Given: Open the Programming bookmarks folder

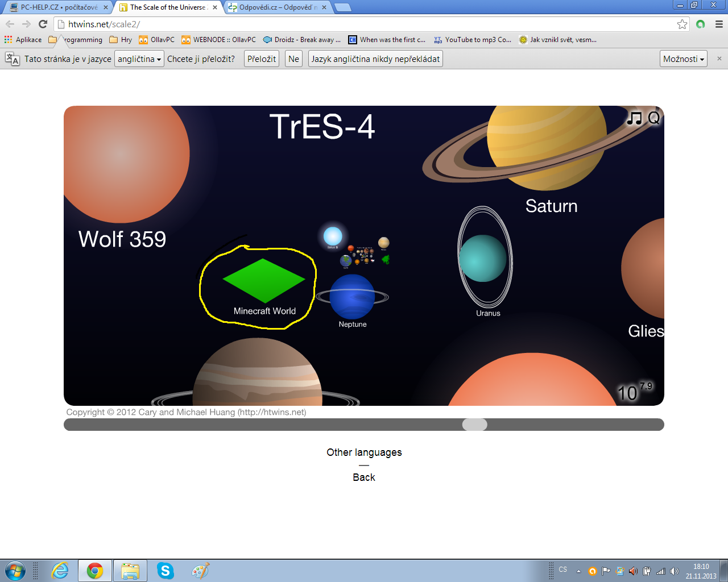Looking at the screenshot, I should [76, 40].
